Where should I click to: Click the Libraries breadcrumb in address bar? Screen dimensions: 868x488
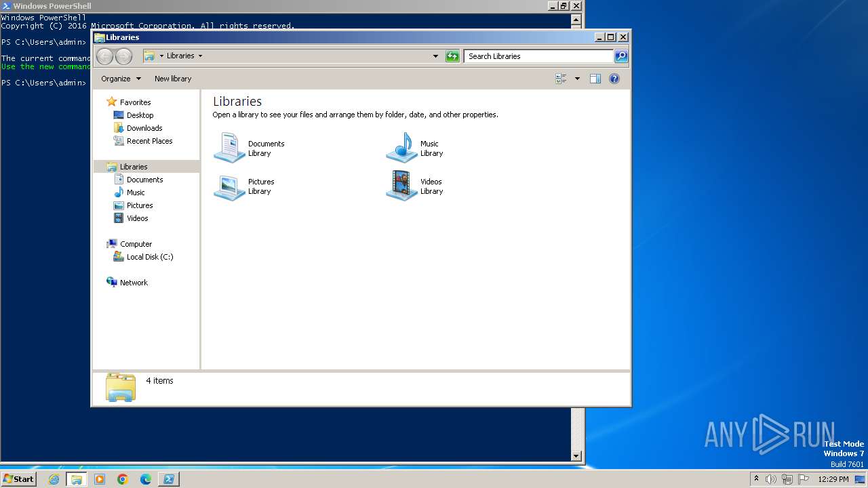(x=180, y=56)
